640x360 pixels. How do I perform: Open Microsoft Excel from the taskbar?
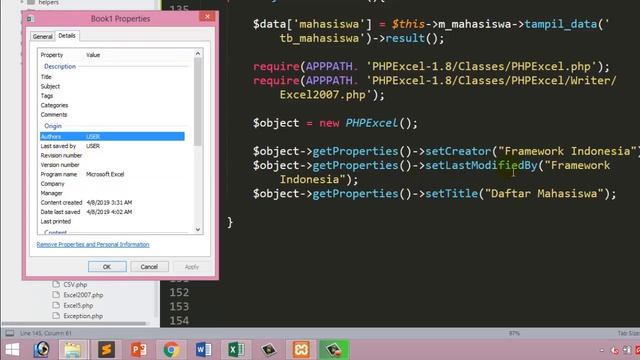coord(236,350)
